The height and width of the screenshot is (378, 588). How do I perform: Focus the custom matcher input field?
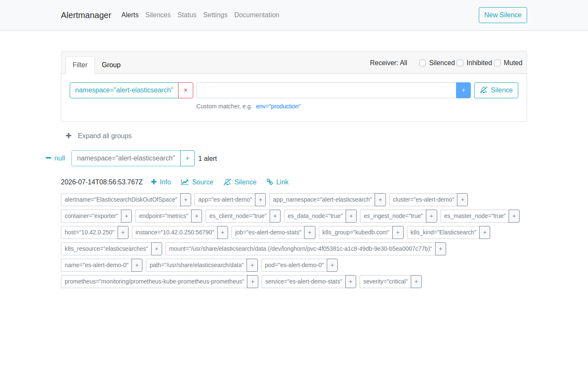(x=326, y=90)
